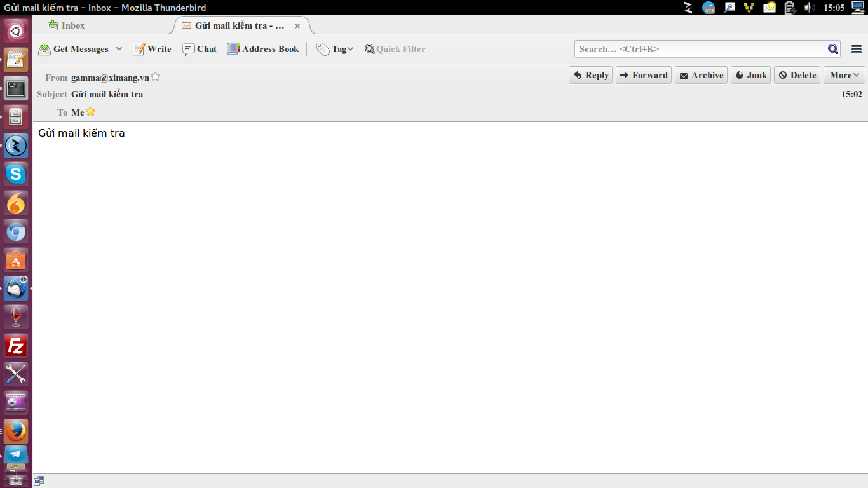868x488 pixels.
Task: Select the Gửi mail kiểm tra tab
Action: pos(239,25)
